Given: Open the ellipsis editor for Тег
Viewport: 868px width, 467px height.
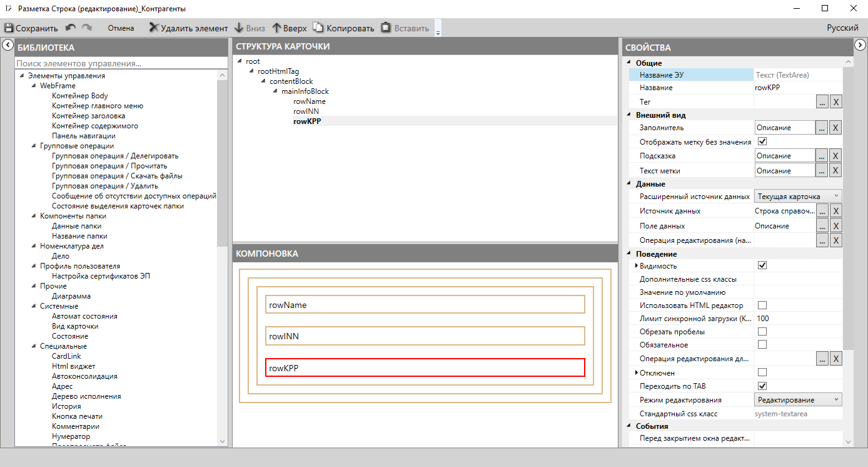Looking at the screenshot, I should pyautogui.click(x=822, y=102).
